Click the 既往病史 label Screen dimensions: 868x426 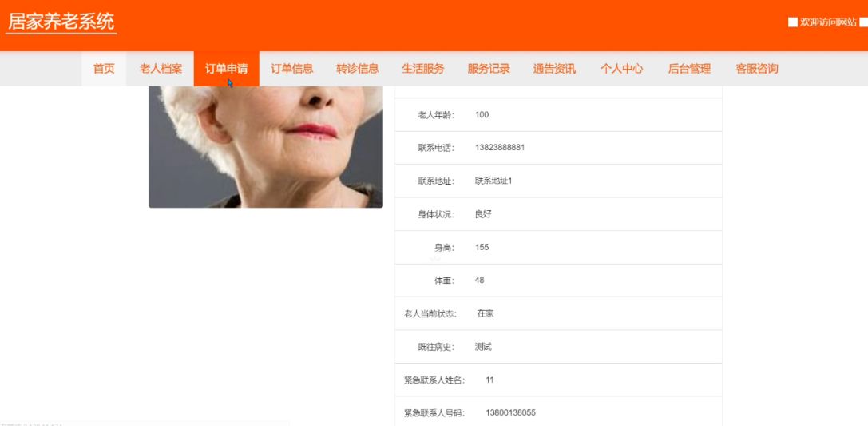(436, 347)
